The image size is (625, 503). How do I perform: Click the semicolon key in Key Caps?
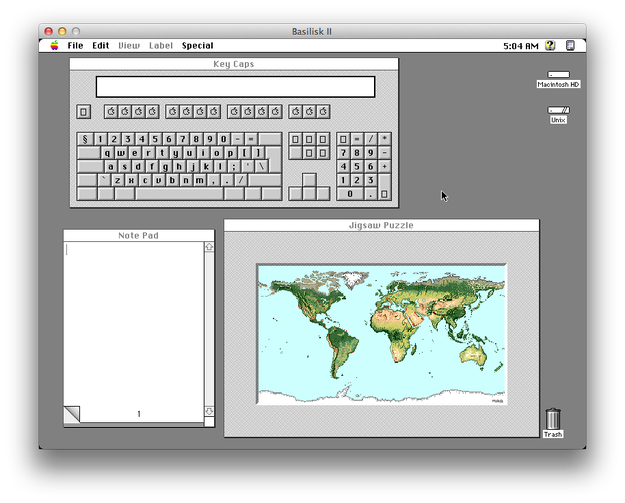(x=234, y=166)
